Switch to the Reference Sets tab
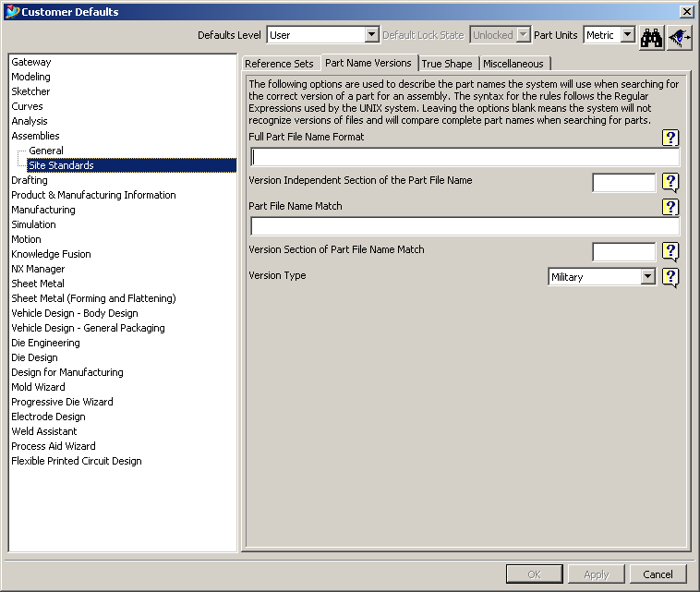 click(279, 64)
